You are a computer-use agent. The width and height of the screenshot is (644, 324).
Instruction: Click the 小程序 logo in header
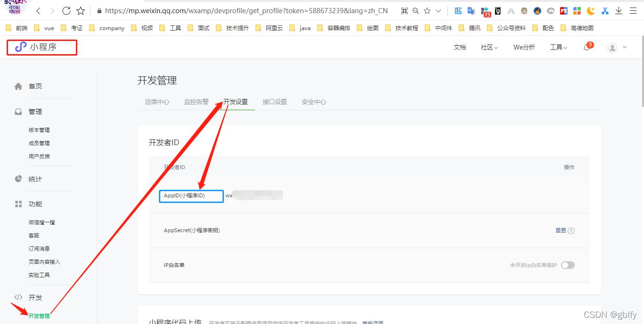pos(41,47)
